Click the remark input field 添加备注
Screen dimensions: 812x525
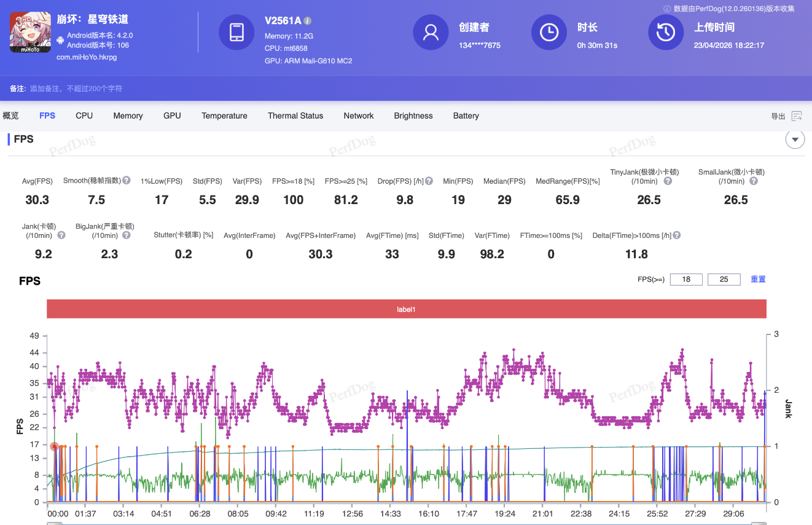(x=76, y=89)
